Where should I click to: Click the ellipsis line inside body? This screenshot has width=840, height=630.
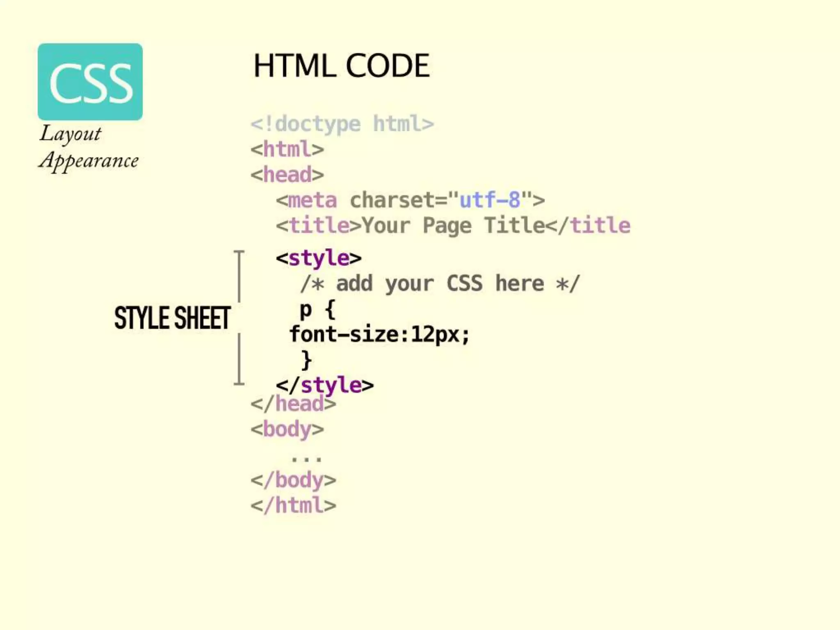(306, 459)
